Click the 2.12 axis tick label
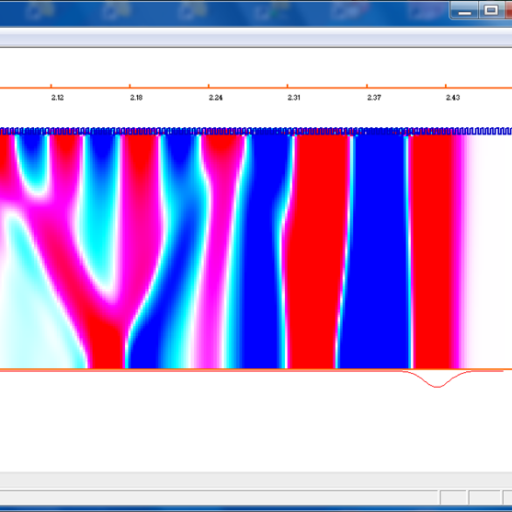This screenshot has width=512, height=512. click(x=57, y=98)
